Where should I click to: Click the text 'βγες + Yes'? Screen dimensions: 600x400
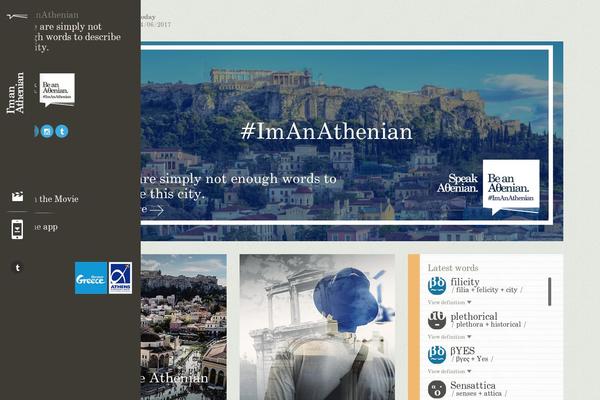click(x=472, y=359)
